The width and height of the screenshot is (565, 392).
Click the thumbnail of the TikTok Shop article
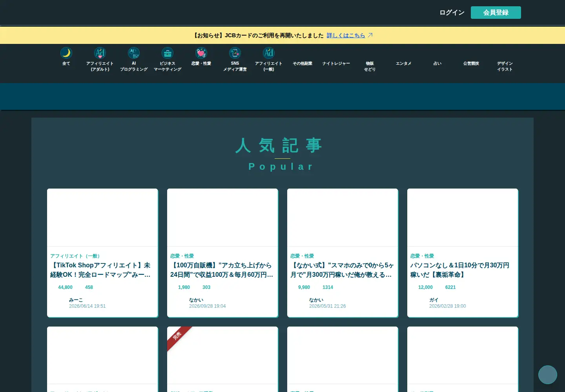tap(102, 218)
